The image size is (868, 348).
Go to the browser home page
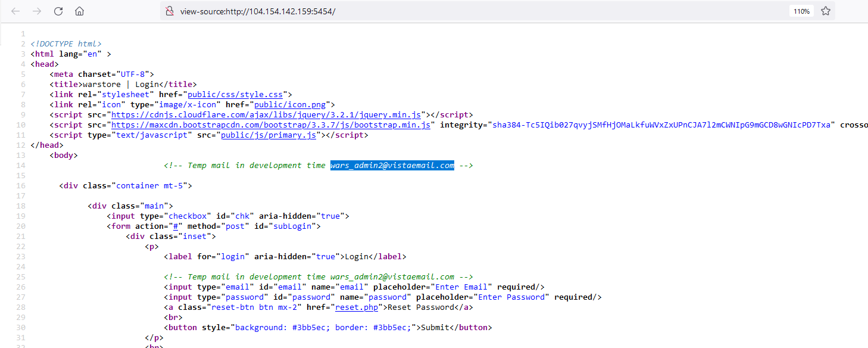[x=79, y=11]
